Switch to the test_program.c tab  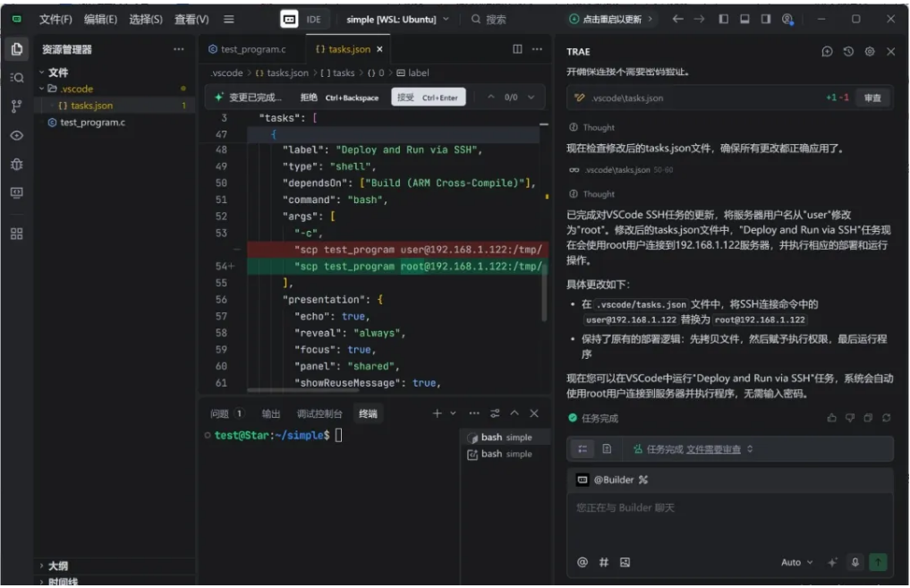pos(247,49)
